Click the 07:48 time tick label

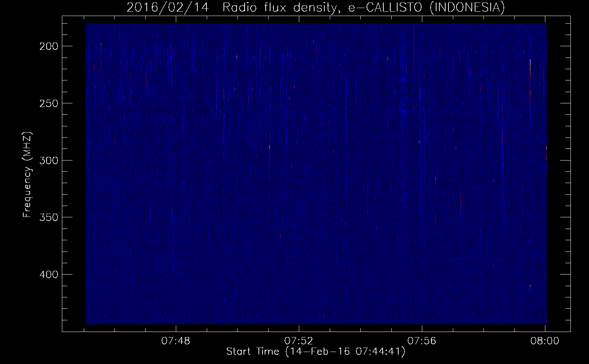point(176,341)
